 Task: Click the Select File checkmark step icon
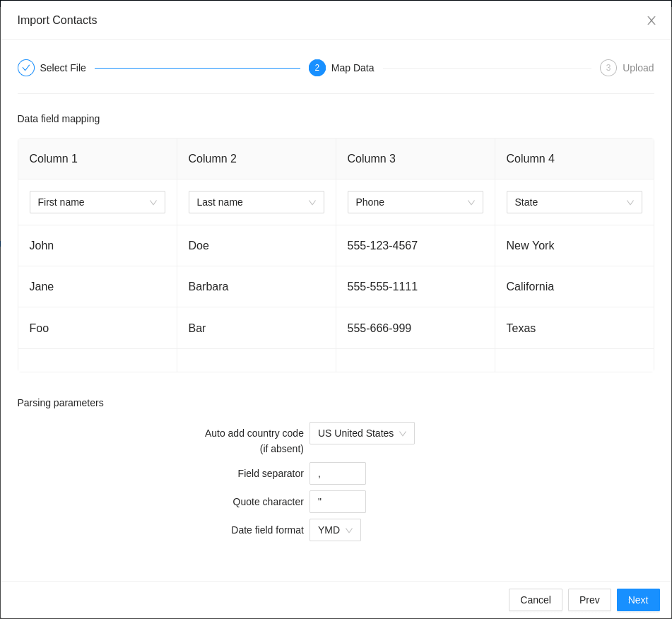pyautogui.click(x=26, y=68)
